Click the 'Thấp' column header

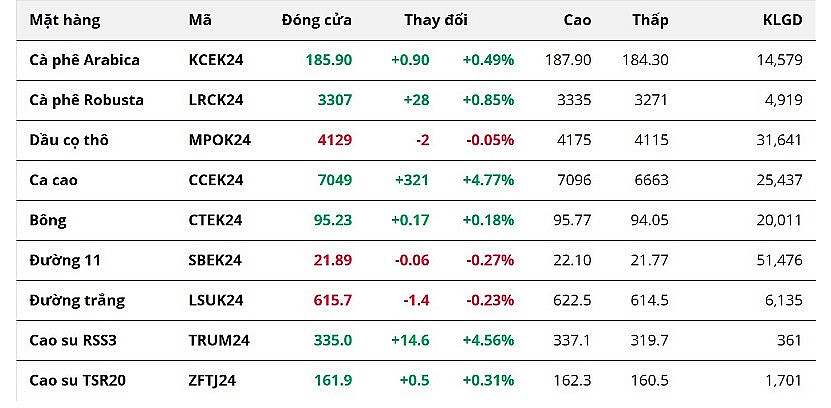tap(650, 20)
